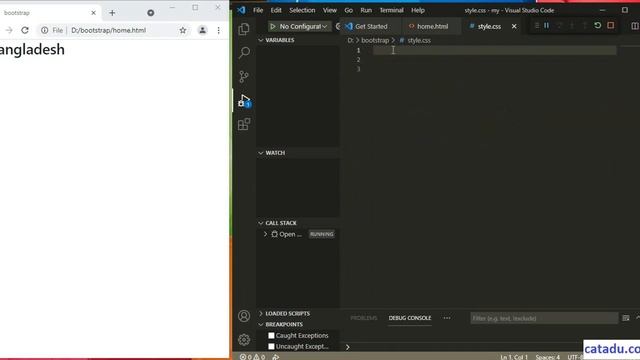The height and width of the screenshot is (360, 640).
Task: Open Chrome's three-dot menu
Action: [x=219, y=30]
